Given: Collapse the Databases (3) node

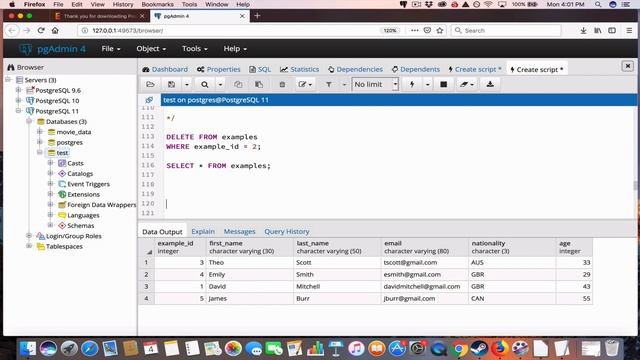Looking at the screenshot, I should click(29, 121).
